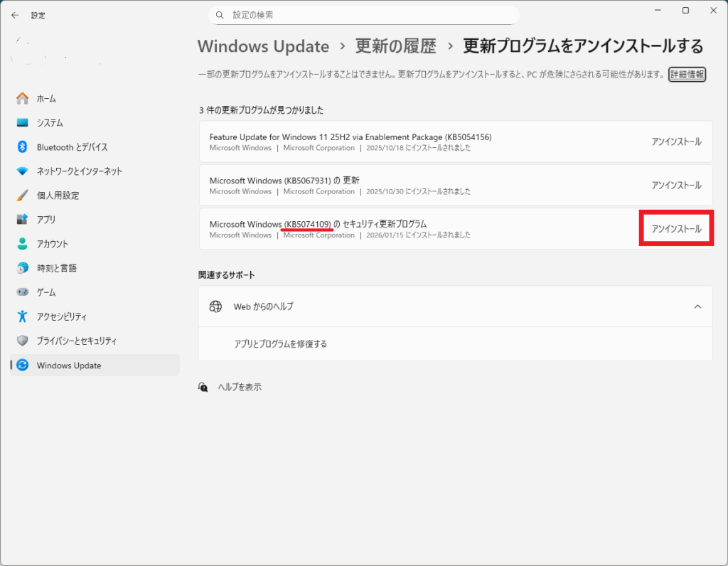The height and width of the screenshot is (566, 728).
Task: Open System (システム) settings icon
Action: (x=23, y=123)
